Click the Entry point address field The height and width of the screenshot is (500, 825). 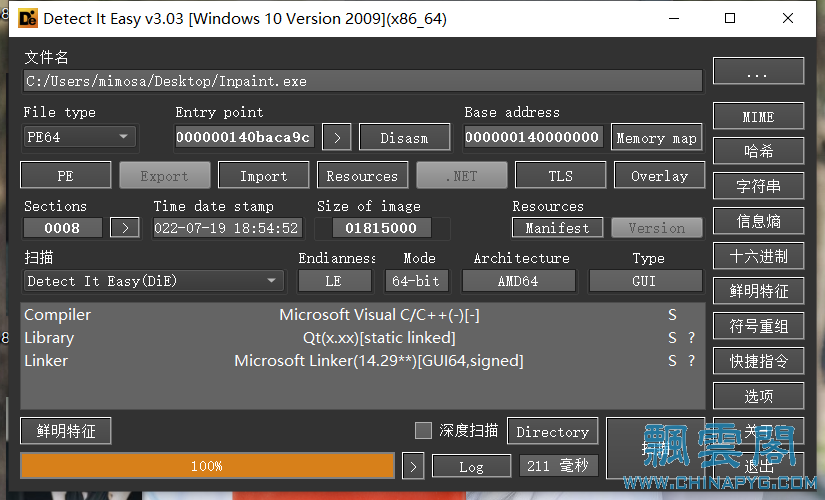click(x=245, y=137)
